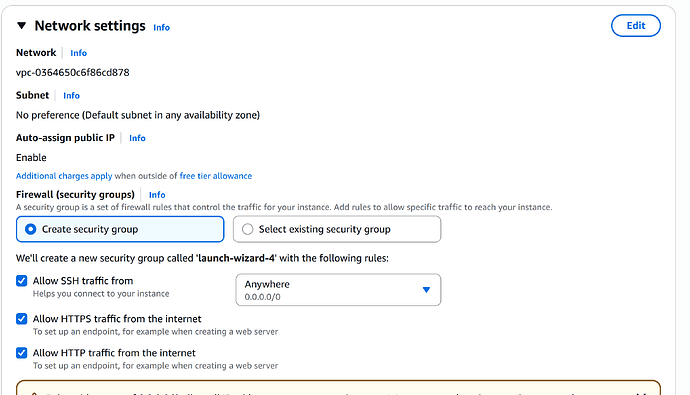Uncheck Allow SSH traffic from checkbox
The width and height of the screenshot is (690, 395).
[x=22, y=281]
